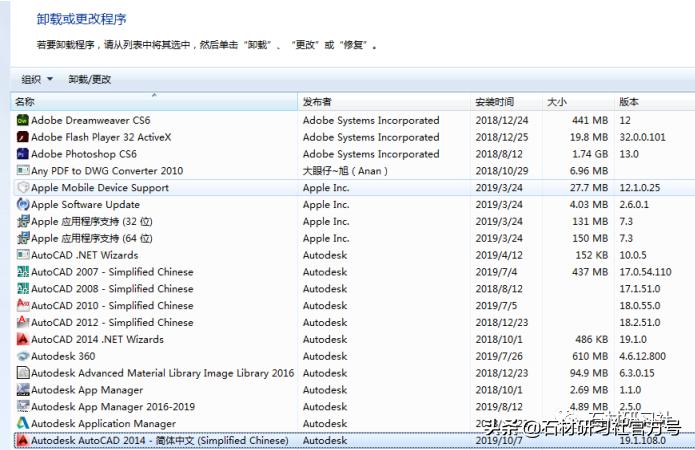Click the 卸载/更改 toolbar button

click(x=90, y=79)
